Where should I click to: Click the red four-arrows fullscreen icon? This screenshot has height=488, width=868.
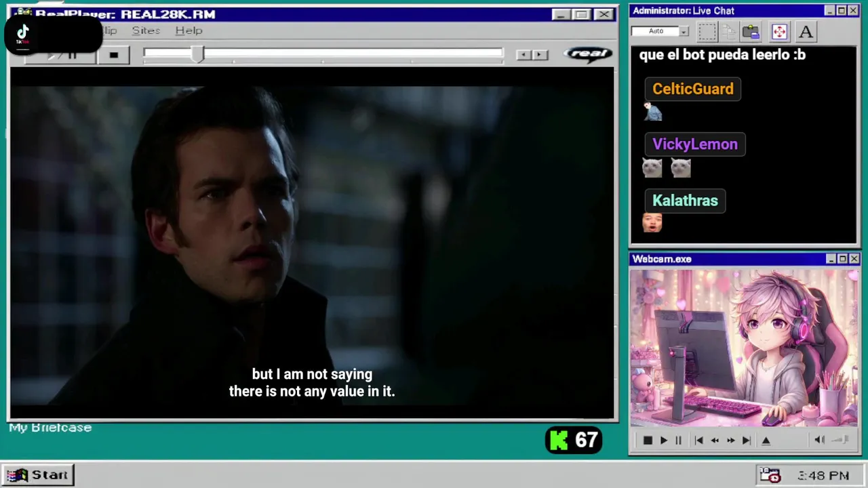779,31
